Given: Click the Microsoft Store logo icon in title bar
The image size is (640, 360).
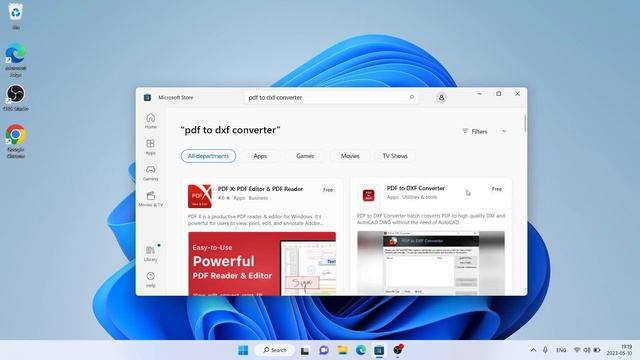Looking at the screenshot, I should click(147, 98).
